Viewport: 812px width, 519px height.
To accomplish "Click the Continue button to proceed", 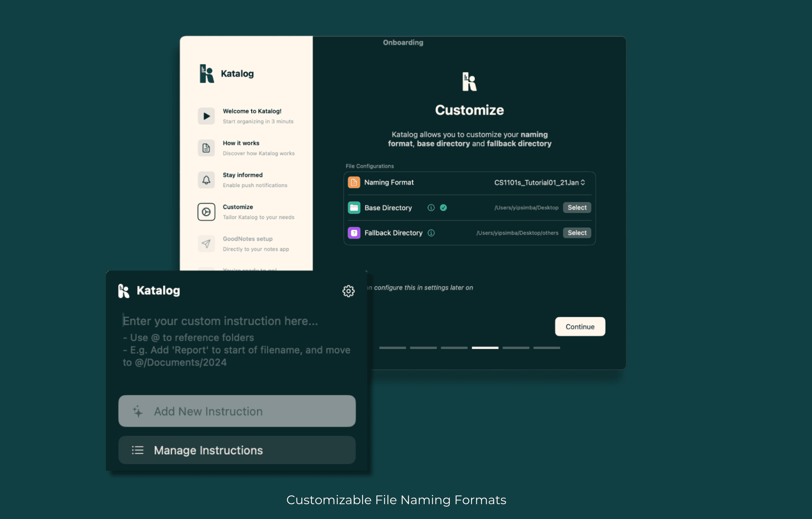I will (581, 327).
